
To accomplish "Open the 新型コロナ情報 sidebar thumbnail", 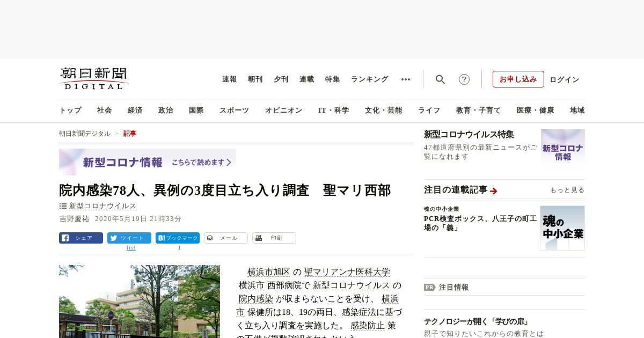I will click(x=563, y=150).
